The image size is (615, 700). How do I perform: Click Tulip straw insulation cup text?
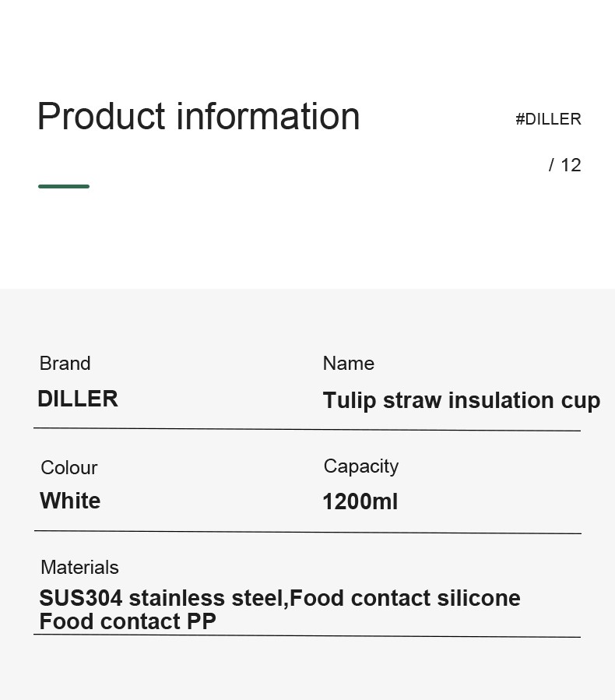tap(462, 400)
